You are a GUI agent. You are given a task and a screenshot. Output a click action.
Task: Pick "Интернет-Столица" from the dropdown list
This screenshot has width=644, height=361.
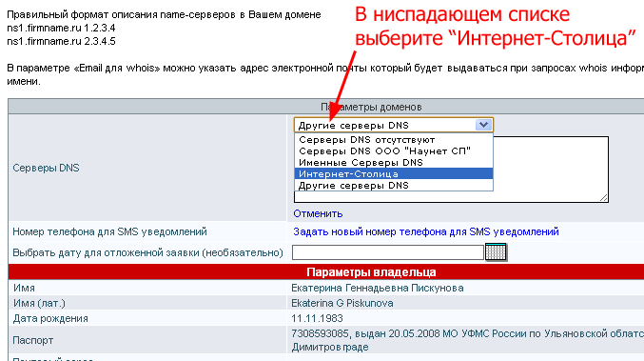(394, 174)
